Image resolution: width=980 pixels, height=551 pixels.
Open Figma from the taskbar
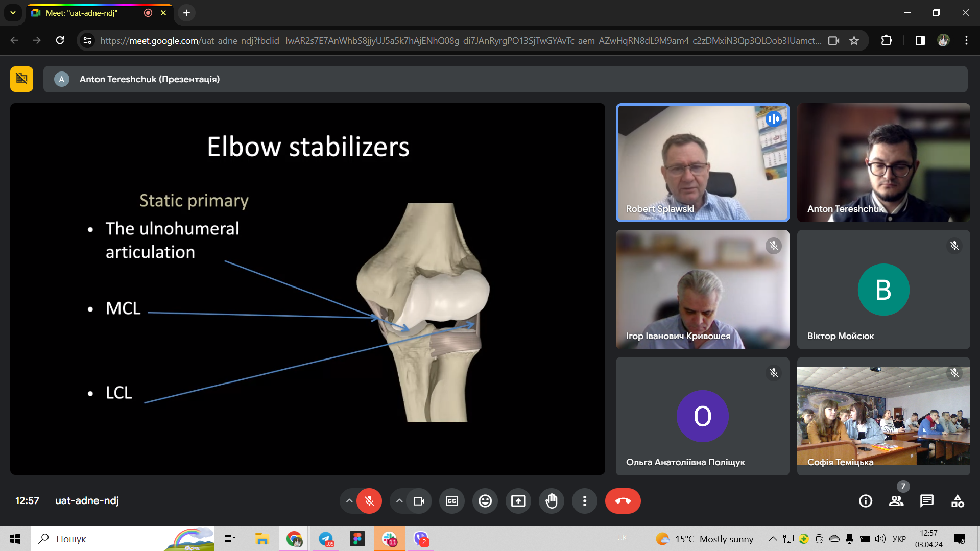(x=357, y=539)
